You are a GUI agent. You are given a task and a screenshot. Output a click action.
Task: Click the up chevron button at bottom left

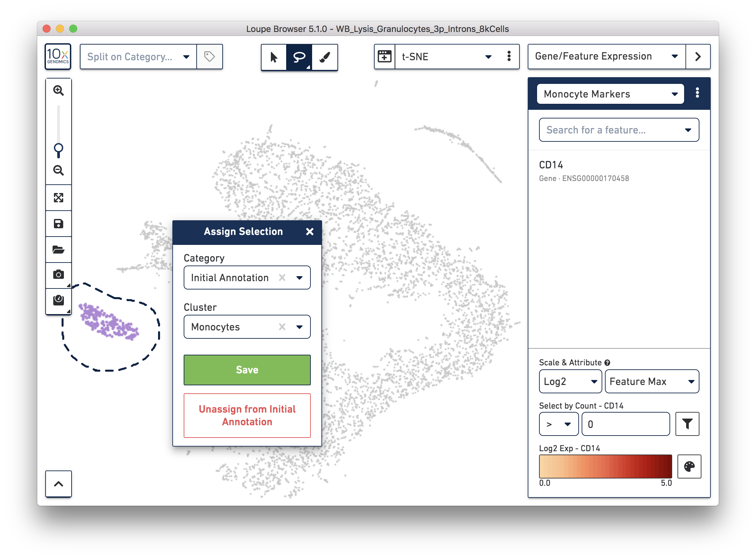59,484
